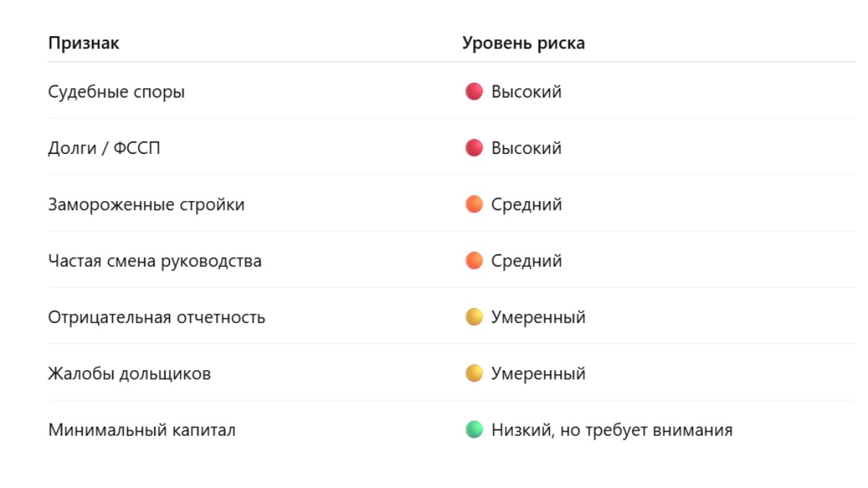Image resolution: width=868 pixels, height=488 pixels.
Task: Click the red dot beside Судебные споры
Action: pyautogui.click(x=474, y=92)
